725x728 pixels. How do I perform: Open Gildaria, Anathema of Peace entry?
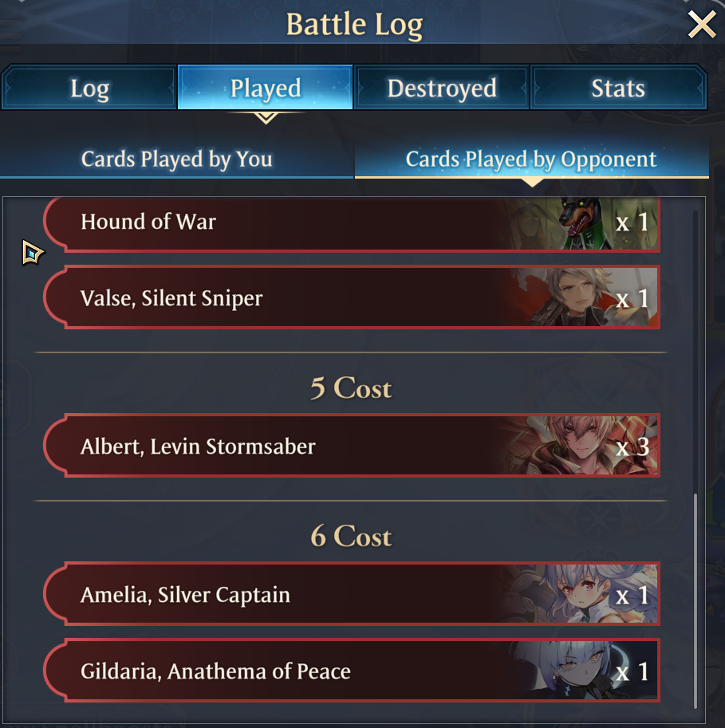click(352, 671)
